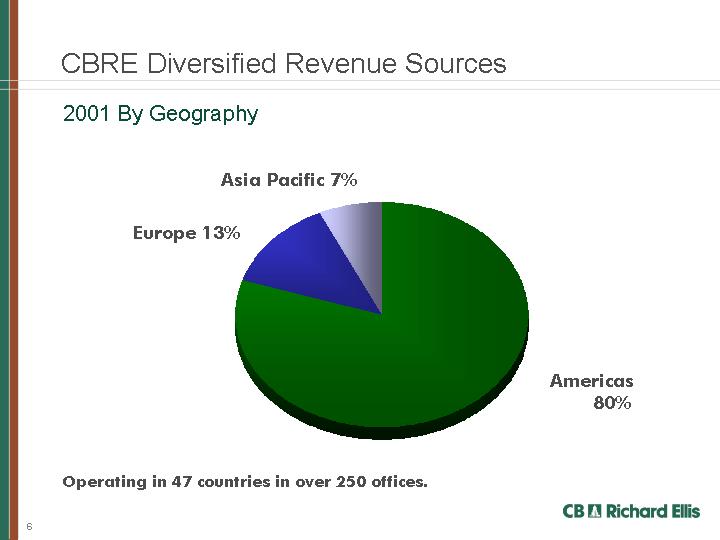
Task: Click the 80% value under Americas
Action: [x=612, y=403]
